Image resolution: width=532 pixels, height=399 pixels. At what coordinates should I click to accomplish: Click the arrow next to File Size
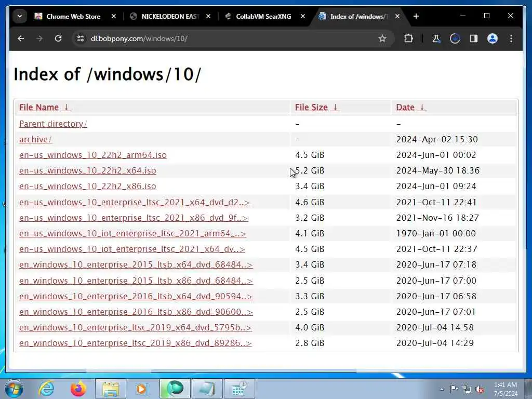click(335, 107)
